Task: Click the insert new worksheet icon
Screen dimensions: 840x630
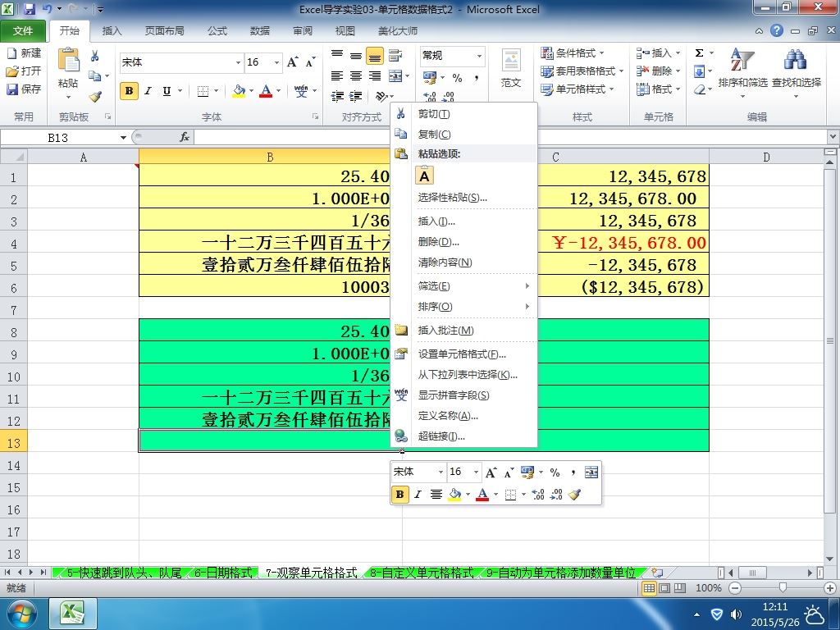Action: coord(657,573)
